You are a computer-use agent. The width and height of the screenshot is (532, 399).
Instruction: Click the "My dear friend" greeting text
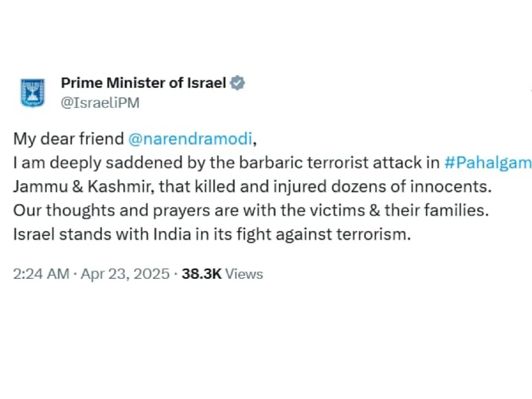69,139
